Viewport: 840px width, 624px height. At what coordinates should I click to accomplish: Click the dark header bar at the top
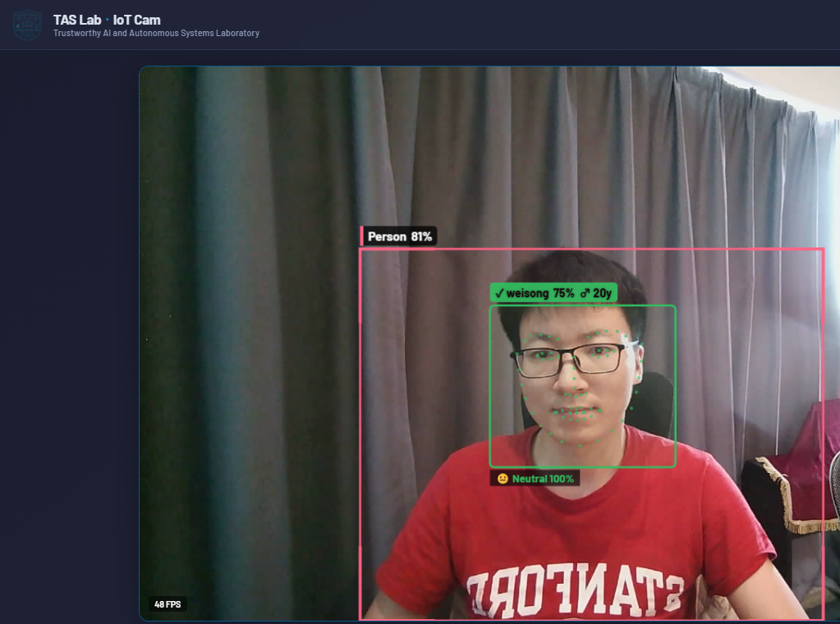493,23
